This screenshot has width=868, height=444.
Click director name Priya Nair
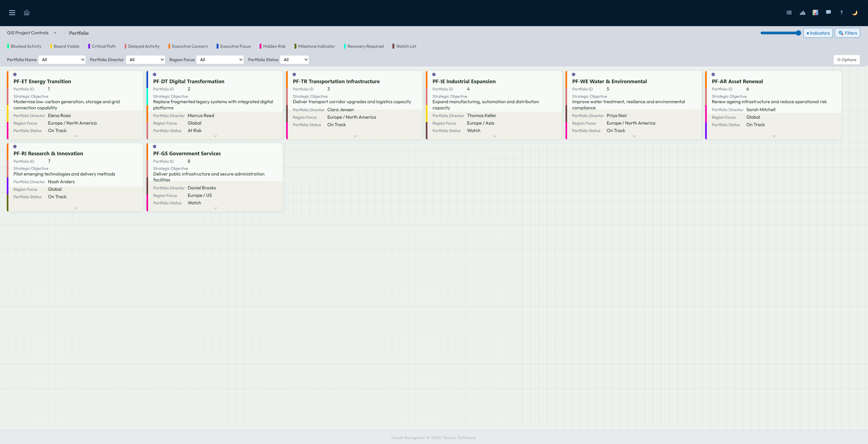(x=617, y=115)
